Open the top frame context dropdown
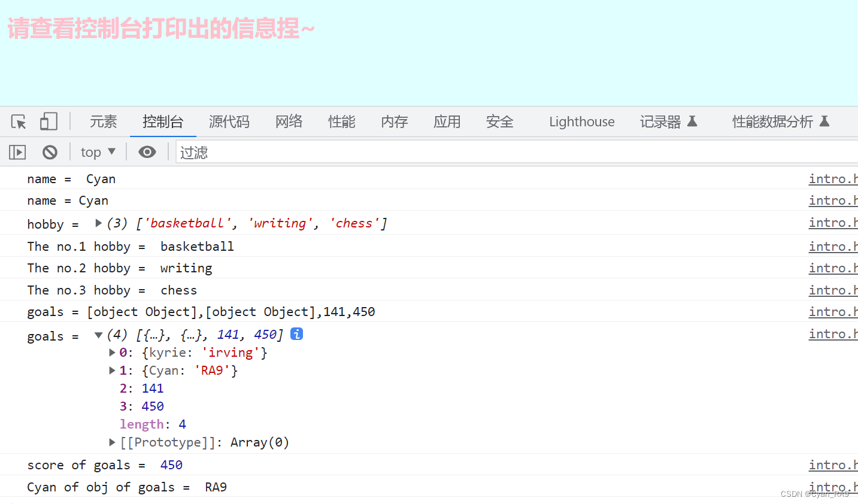 tap(98, 151)
